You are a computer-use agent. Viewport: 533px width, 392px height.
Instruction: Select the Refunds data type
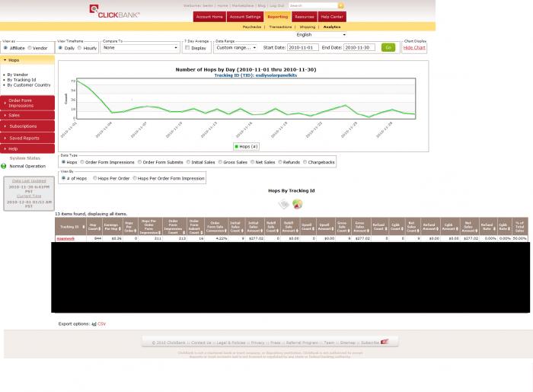[x=280, y=162]
